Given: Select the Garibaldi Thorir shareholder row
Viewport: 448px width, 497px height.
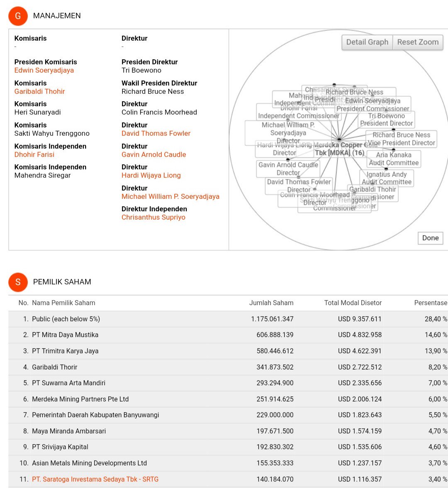Looking at the screenshot, I should click(228, 367).
